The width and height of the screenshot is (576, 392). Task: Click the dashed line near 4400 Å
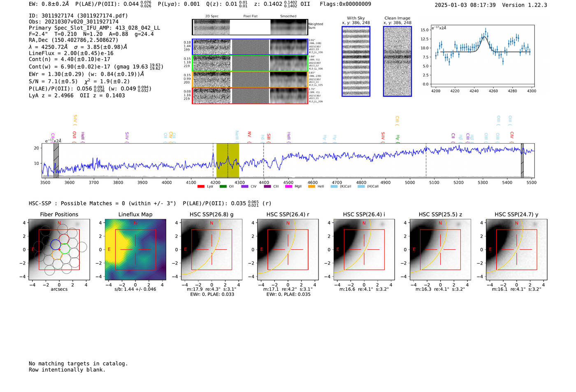click(264, 160)
